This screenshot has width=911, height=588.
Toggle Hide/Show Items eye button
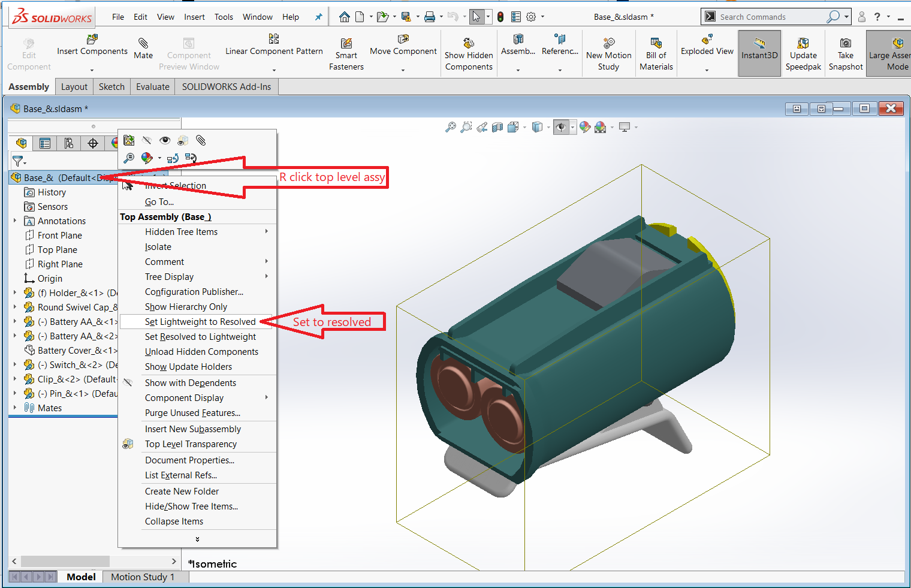point(561,127)
